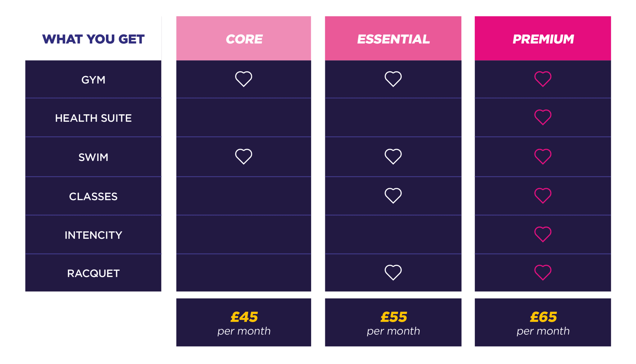Select the Core plan header
The height and width of the screenshot is (364, 636).
tap(244, 39)
